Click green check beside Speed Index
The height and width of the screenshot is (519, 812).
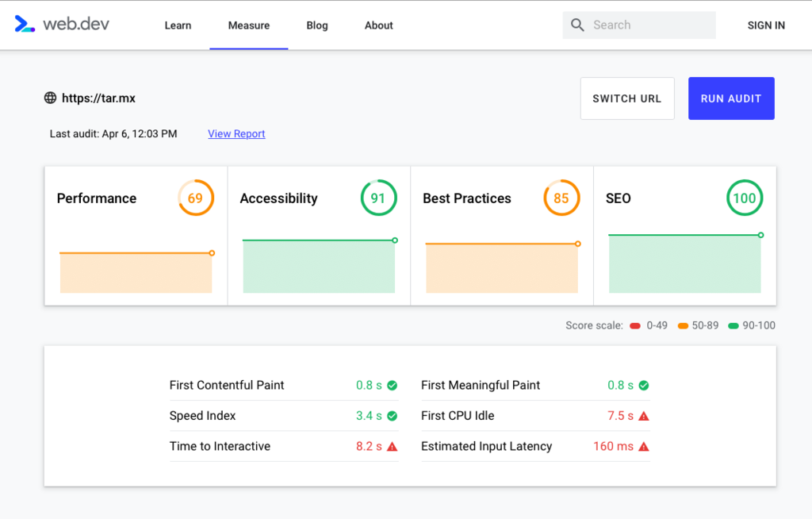click(393, 416)
